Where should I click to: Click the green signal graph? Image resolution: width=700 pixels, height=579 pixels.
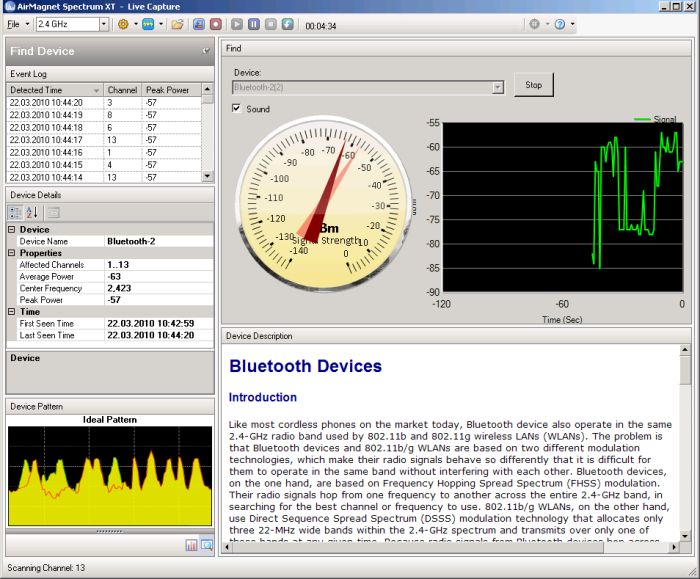[x=562, y=207]
